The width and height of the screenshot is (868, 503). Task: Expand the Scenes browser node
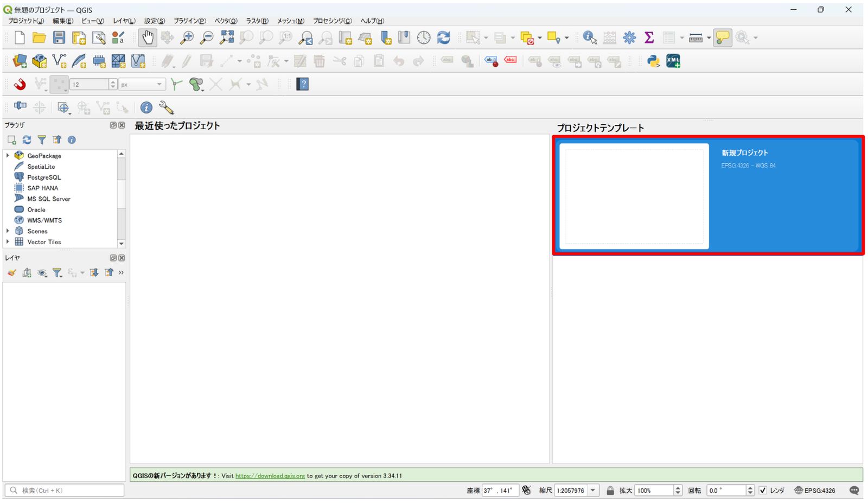[8, 231]
